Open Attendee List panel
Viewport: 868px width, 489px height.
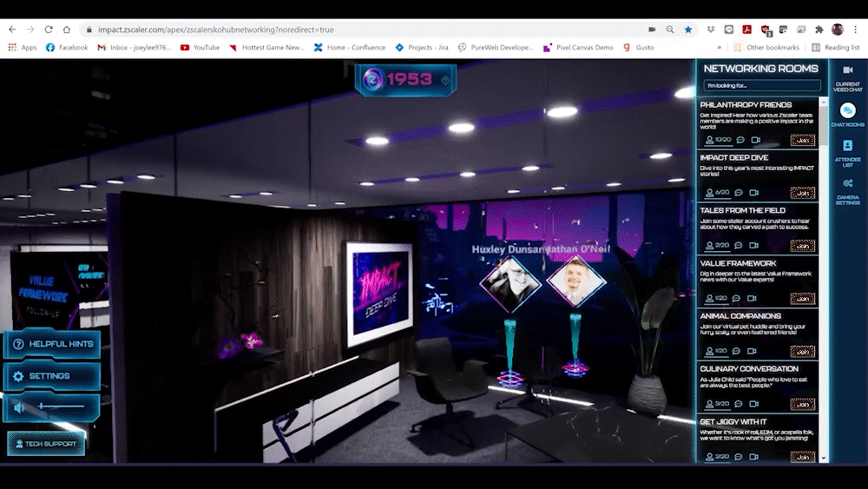[847, 153]
